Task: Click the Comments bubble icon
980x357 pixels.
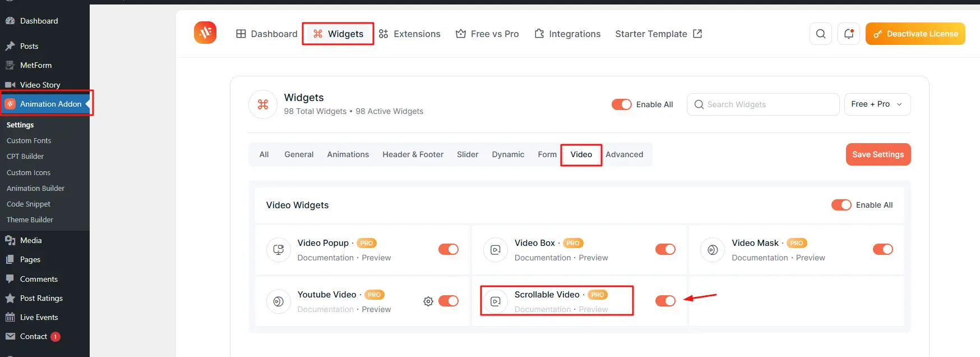Action: coord(10,279)
